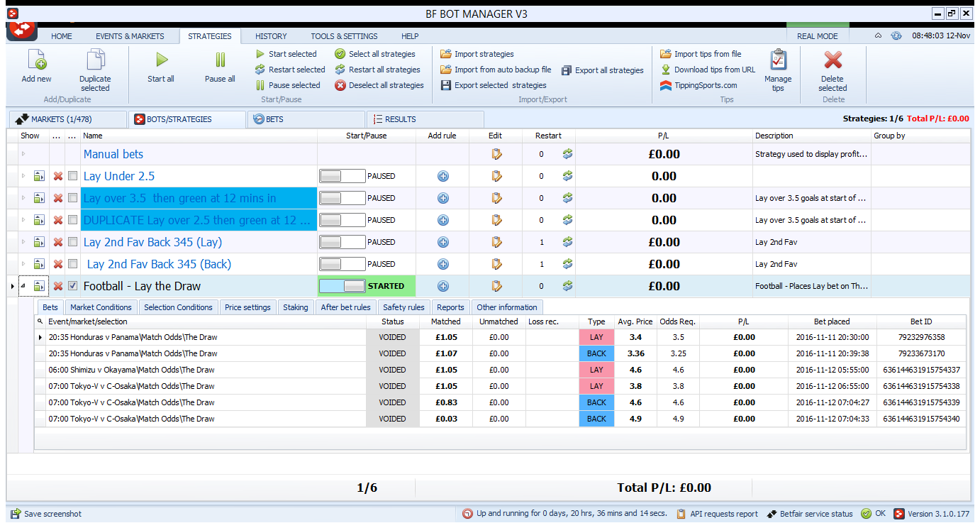Image resolution: width=980 pixels, height=528 pixels.
Task: Click Select all strategies
Action: point(375,54)
